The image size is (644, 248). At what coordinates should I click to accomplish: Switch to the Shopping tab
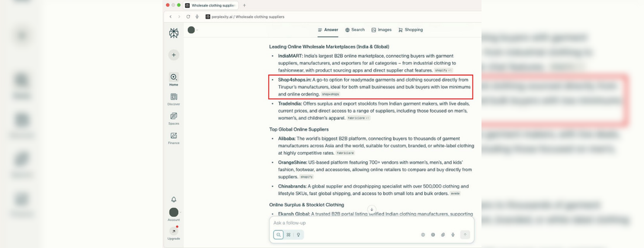(x=410, y=30)
